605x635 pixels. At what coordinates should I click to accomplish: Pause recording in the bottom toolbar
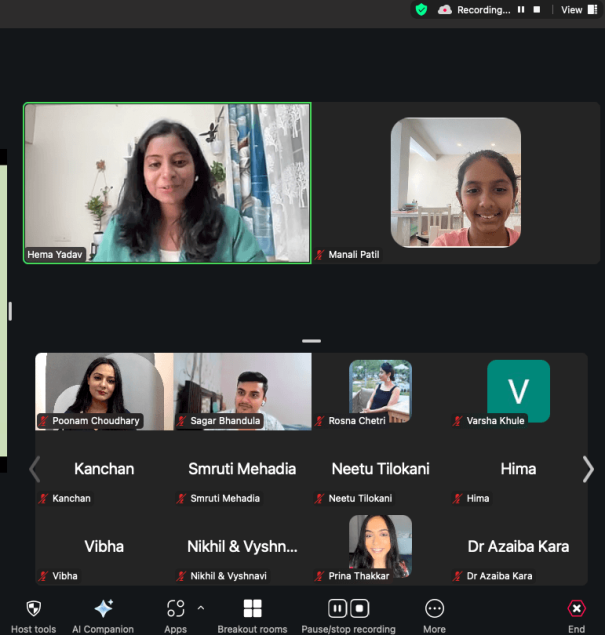tap(337, 608)
